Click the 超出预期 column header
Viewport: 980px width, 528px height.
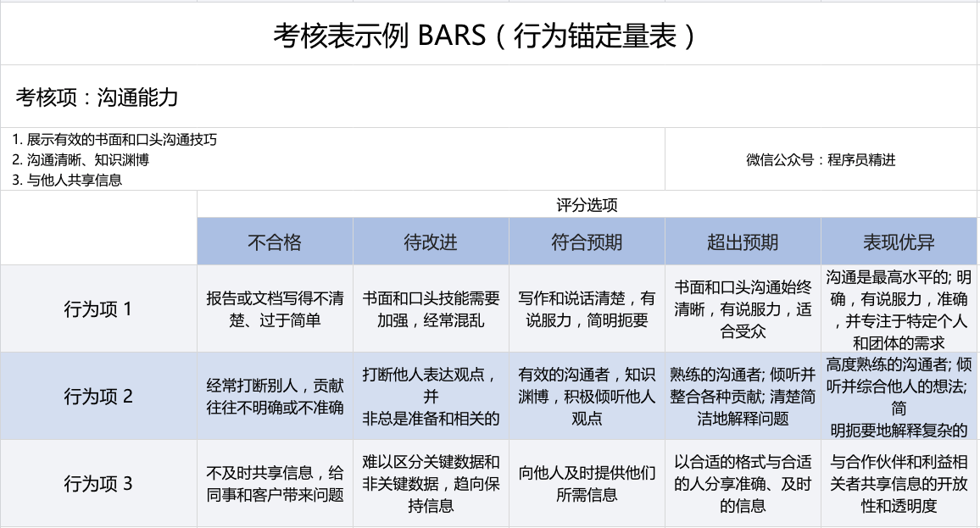coord(743,242)
